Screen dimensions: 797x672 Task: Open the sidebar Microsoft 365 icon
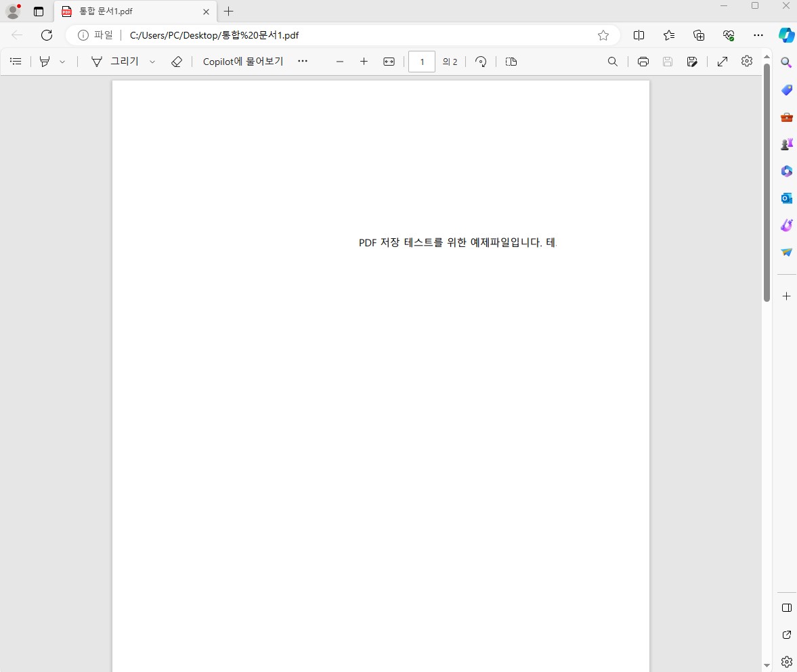point(786,171)
